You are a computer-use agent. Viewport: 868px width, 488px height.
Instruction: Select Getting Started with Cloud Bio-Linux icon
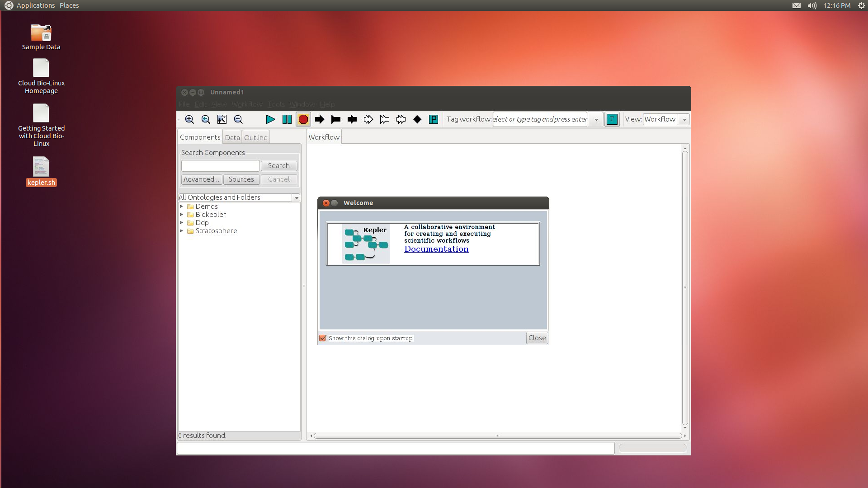[x=41, y=126]
